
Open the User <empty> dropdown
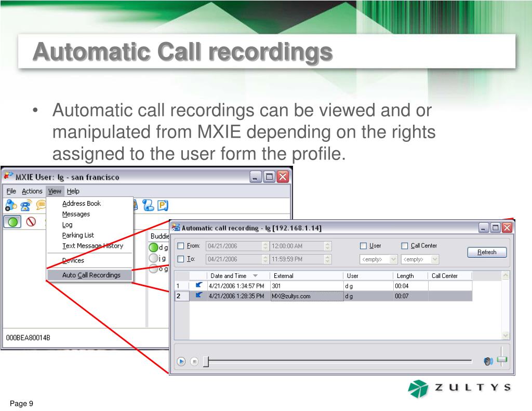pos(393,259)
